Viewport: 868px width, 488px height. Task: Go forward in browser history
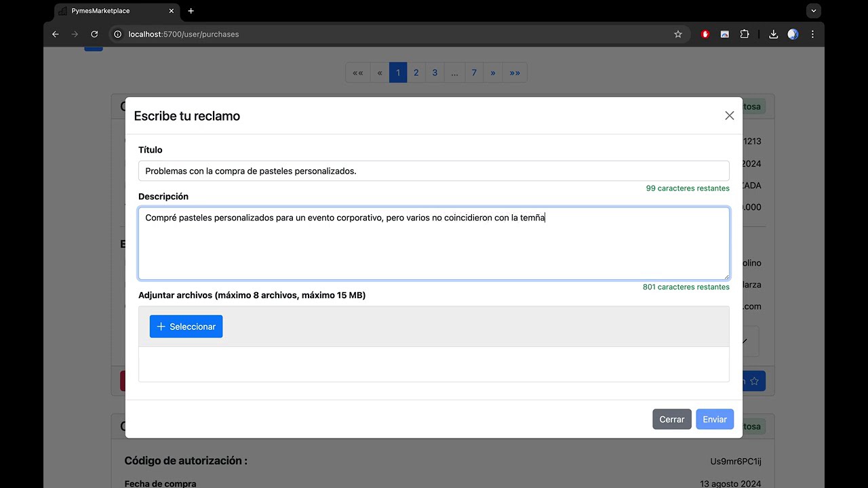pos(75,34)
